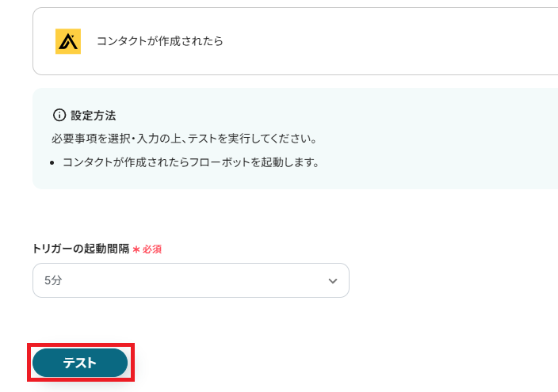Click the chevron arrow in the interval dropdown

333,281
